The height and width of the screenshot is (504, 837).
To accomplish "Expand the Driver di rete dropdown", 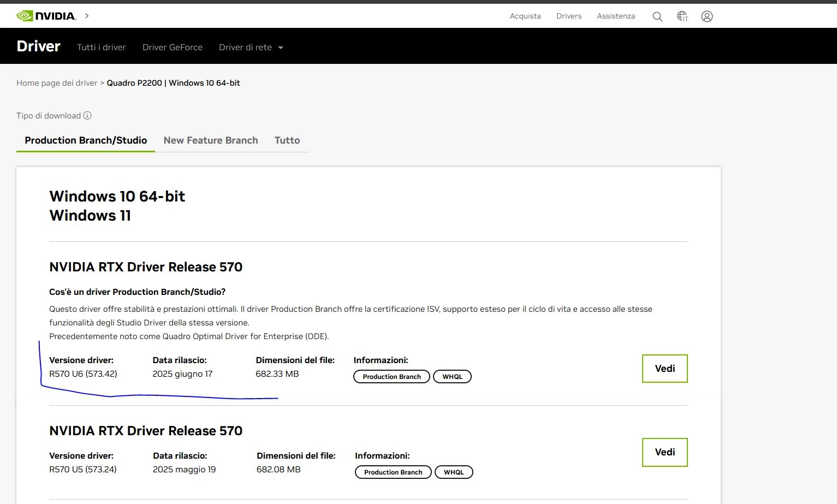I will tap(251, 48).
